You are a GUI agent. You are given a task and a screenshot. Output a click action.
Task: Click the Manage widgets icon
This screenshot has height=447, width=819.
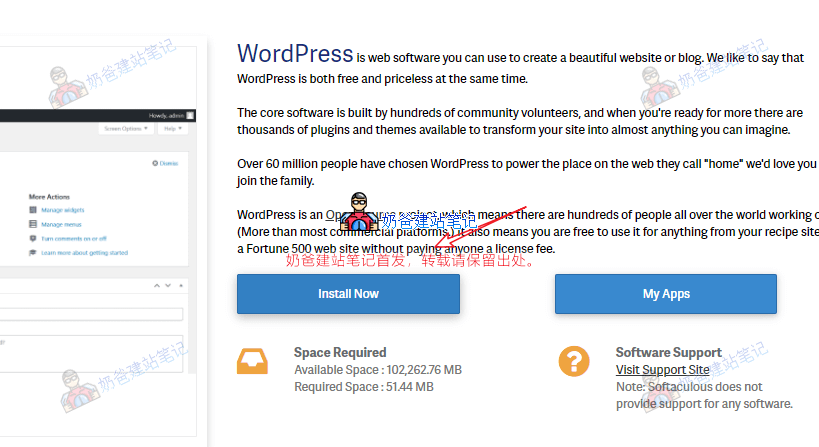click(33, 210)
